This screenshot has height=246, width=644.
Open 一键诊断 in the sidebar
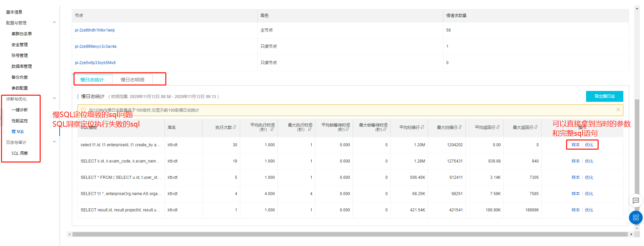(20, 110)
